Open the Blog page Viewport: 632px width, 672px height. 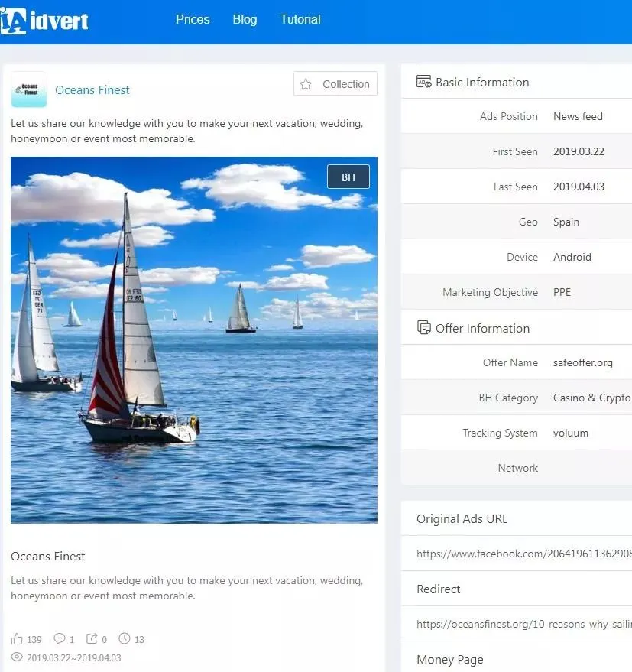pos(245,19)
